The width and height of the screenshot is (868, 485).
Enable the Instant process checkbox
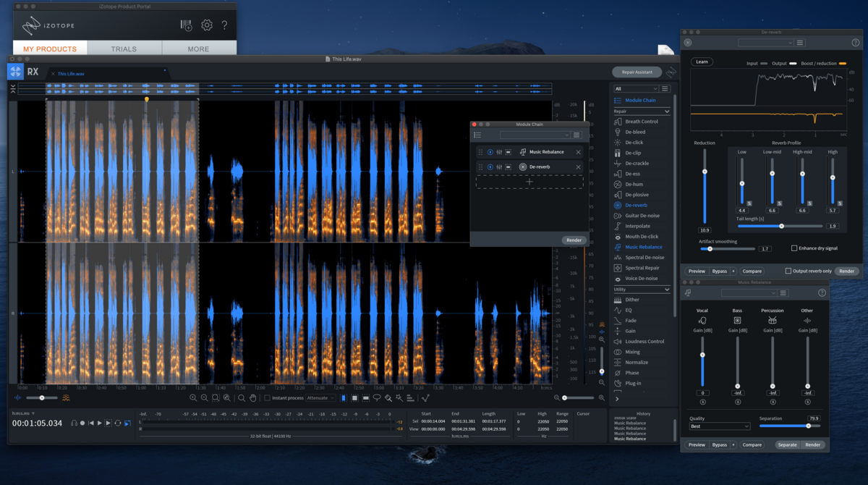coord(267,398)
